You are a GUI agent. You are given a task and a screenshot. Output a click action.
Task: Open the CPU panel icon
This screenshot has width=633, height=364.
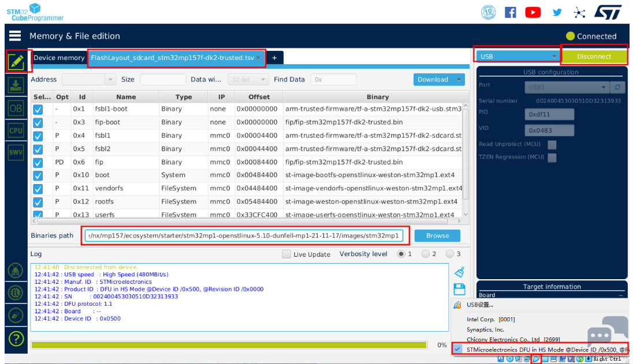pyautogui.click(x=16, y=130)
